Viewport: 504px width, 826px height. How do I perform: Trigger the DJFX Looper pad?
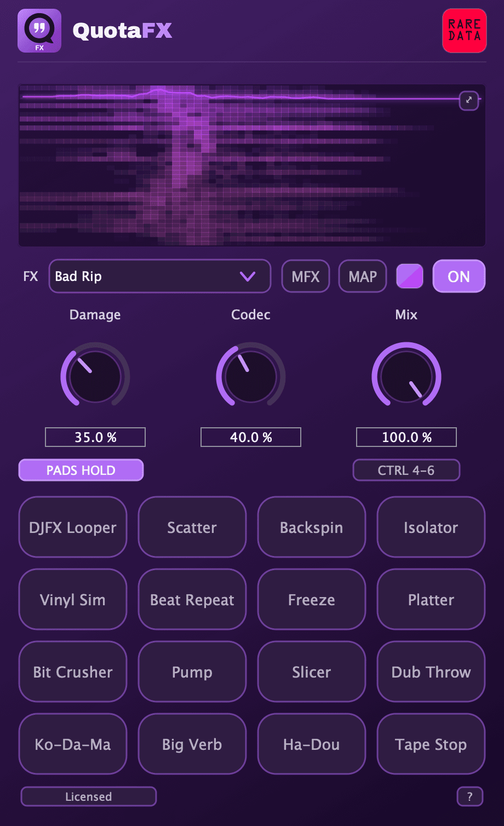tap(73, 527)
